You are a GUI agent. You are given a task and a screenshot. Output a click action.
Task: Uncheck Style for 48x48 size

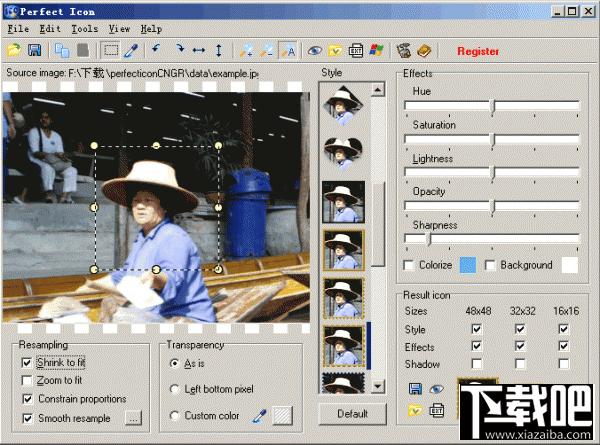tap(476, 329)
